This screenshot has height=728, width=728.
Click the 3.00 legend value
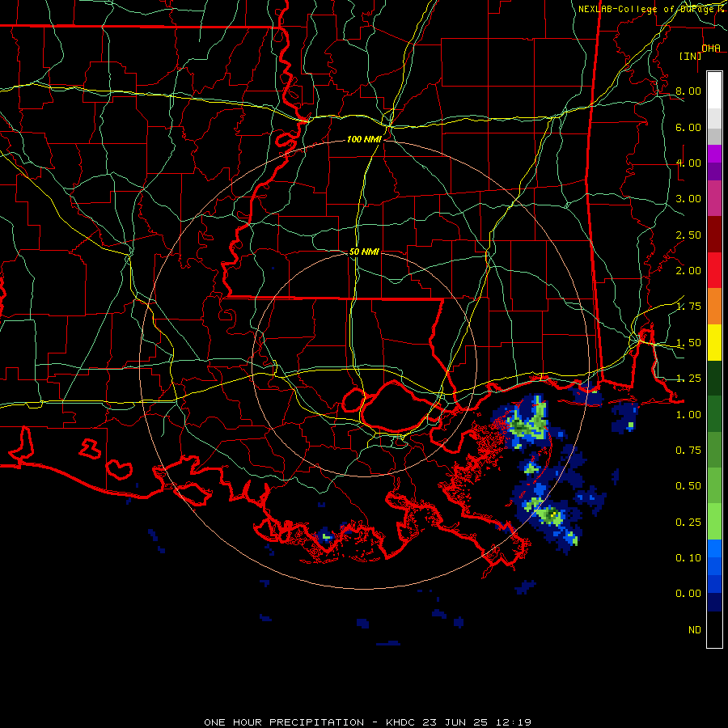point(688,199)
